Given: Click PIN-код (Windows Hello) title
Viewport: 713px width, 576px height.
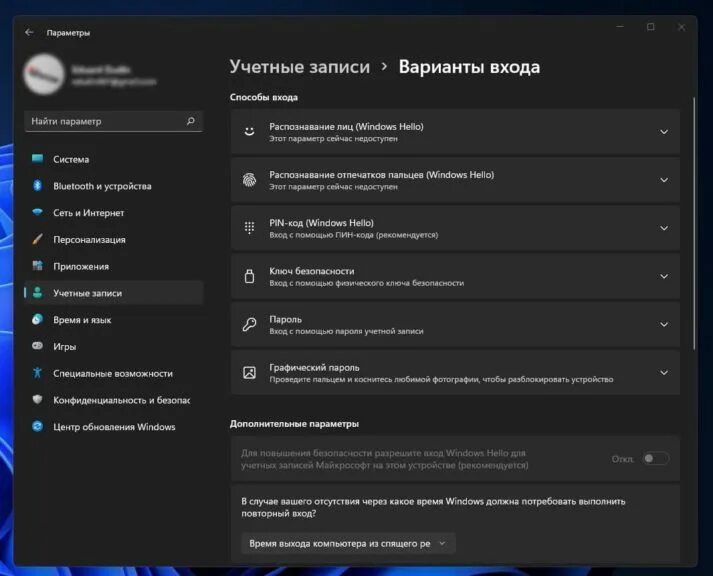Looking at the screenshot, I should click(321, 223).
